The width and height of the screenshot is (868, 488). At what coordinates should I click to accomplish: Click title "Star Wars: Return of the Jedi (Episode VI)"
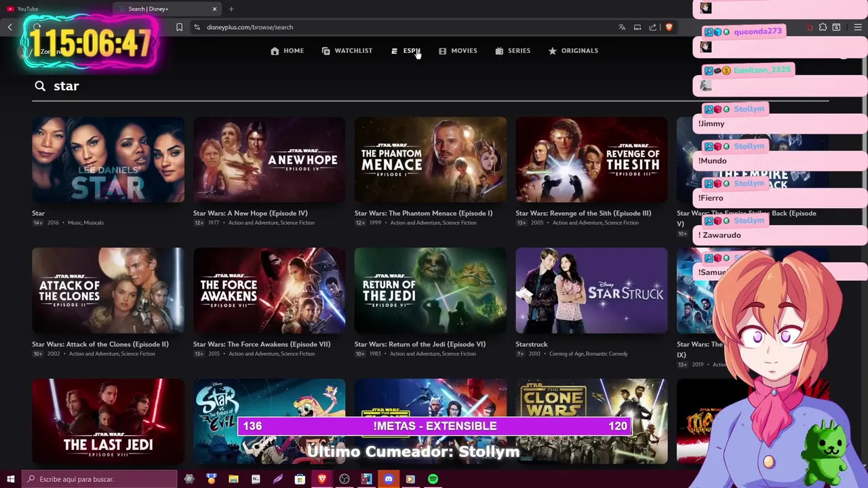coord(420,344)
